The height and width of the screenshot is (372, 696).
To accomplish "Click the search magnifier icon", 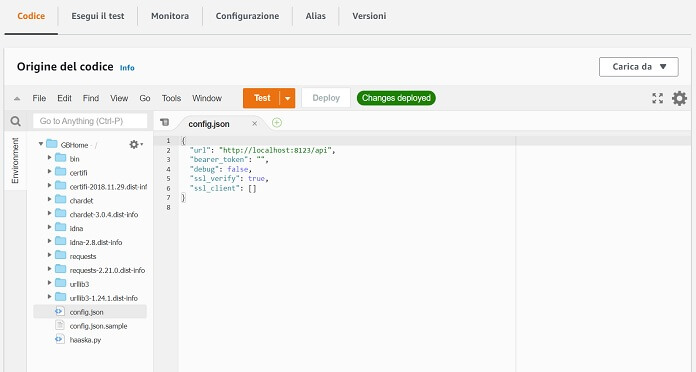I will point(16,121).
